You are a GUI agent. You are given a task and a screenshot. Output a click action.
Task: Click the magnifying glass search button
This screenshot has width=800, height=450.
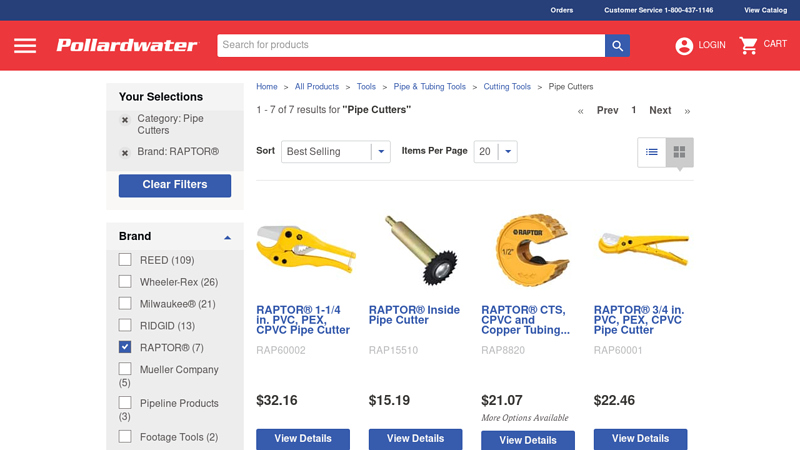[x=617, y=45]
